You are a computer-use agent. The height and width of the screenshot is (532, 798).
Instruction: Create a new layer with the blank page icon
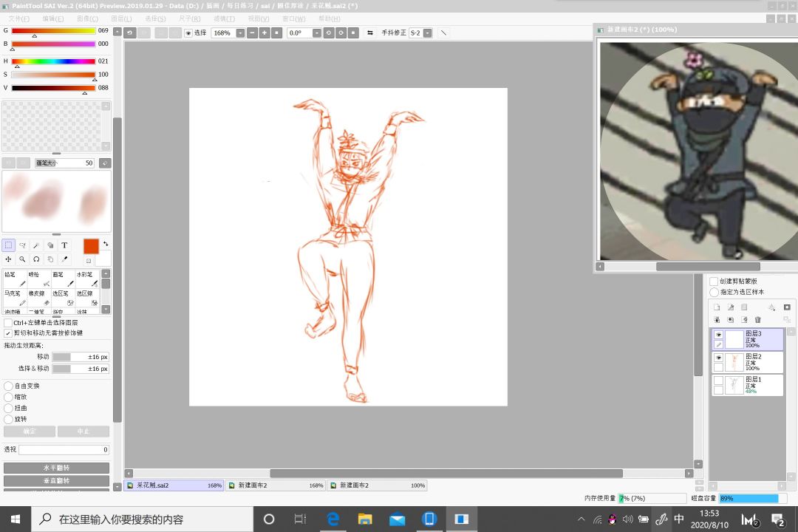tap(717, 307)
